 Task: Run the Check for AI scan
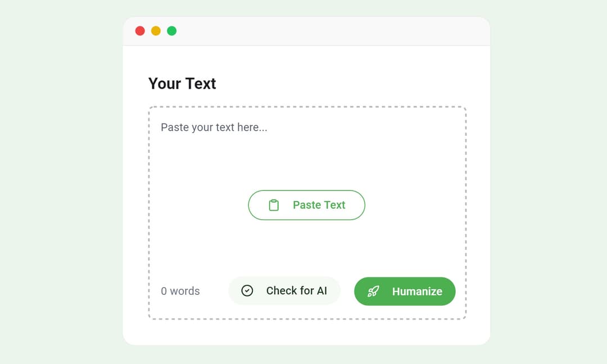(284, 291)
